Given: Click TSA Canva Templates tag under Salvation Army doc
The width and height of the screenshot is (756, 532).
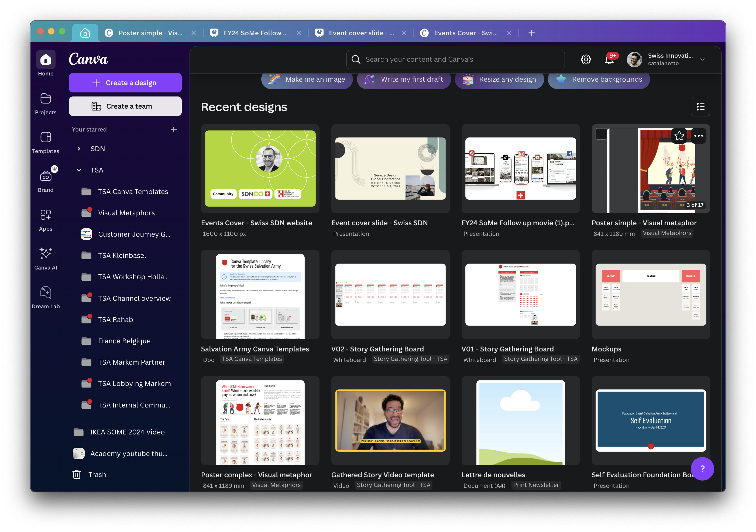Looking at the screenshot, I should [x=252, y=359].
